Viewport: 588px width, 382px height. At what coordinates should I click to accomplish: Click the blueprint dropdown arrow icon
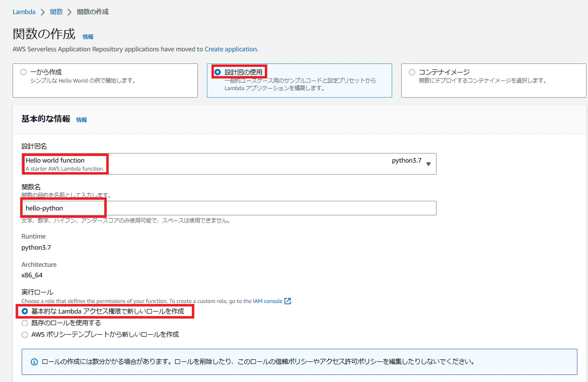428,164
